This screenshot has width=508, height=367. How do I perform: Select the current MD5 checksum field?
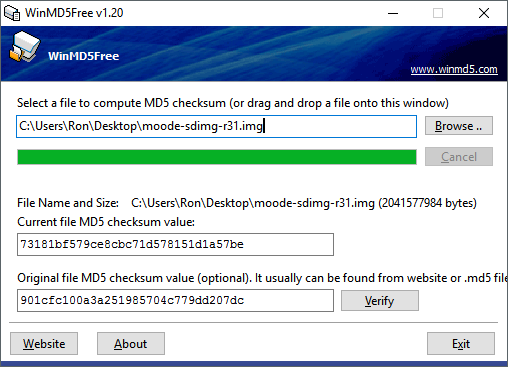tap(175, 244)
